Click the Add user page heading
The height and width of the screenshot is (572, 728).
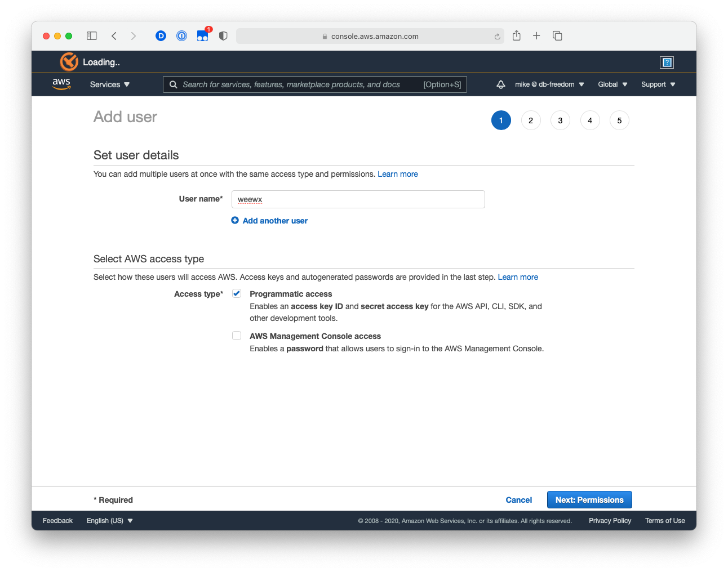coord(125,117)
